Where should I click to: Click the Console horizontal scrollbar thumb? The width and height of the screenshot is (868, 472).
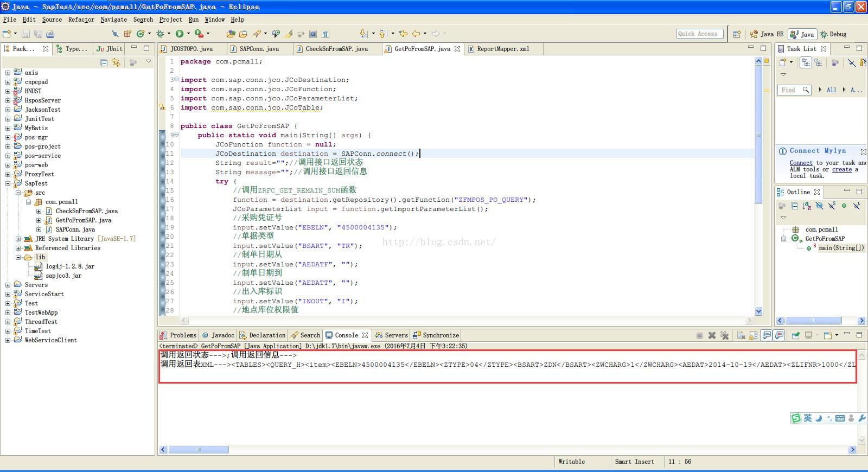(199, 450)
